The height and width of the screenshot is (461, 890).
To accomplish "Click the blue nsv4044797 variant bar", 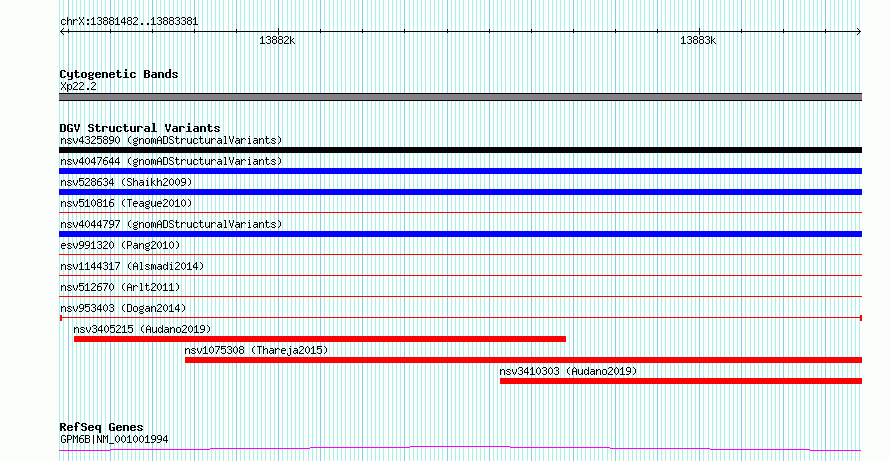I will 460,234.
